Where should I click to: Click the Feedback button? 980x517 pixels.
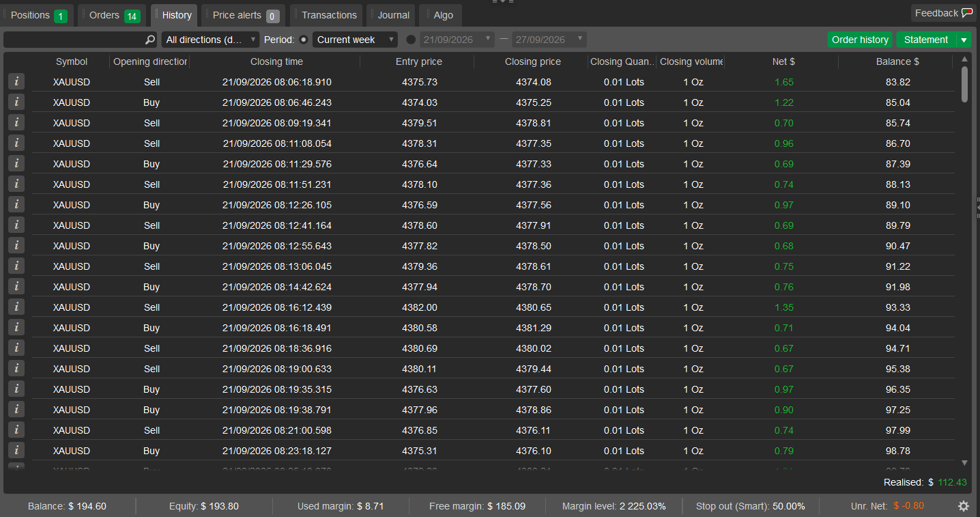click(944, 13)
